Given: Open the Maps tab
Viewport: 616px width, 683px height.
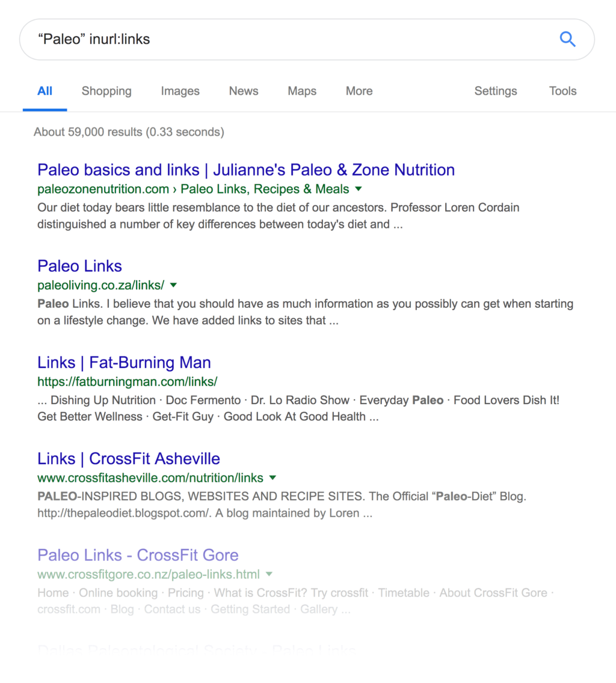Looking at the screenshot, I should pos(301,91).
